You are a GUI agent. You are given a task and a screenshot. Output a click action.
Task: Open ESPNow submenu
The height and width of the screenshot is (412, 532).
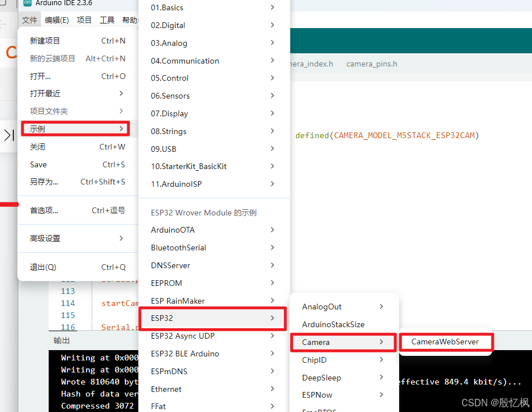(x=344, y=395)
